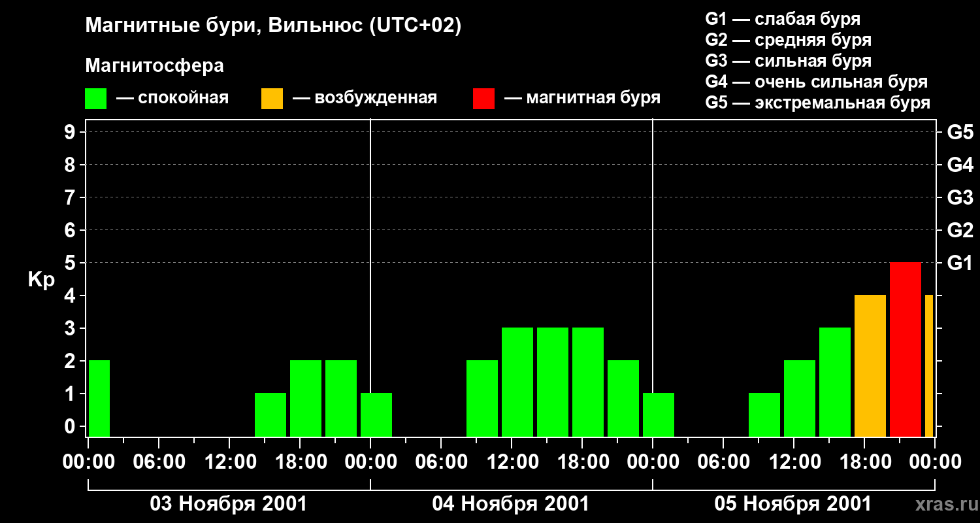Viewport: 980px width, 523px height.
Task: Select the narrow orange bar at the chart's end
Action: point(929,366)
